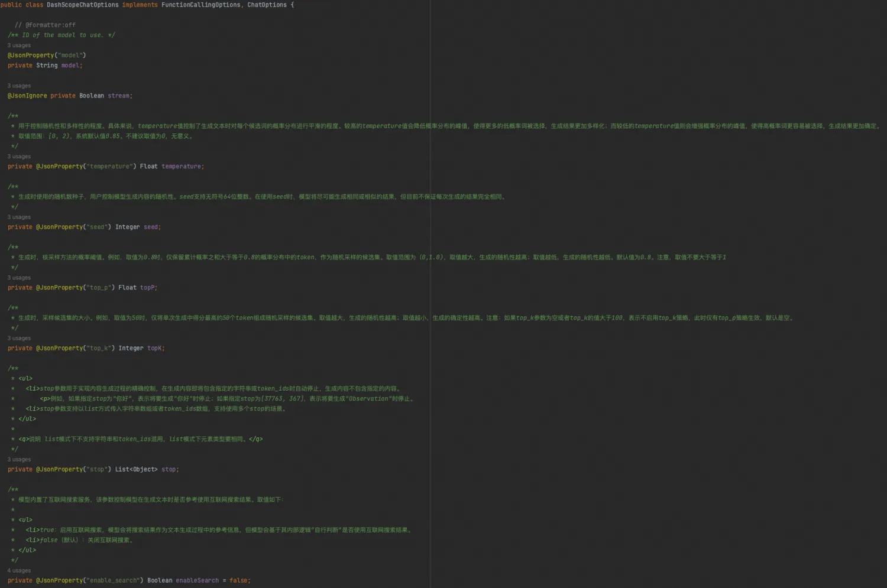The image size is (887, 588).
Task: Show usages for the seed field
Action: tap(19, 217)
